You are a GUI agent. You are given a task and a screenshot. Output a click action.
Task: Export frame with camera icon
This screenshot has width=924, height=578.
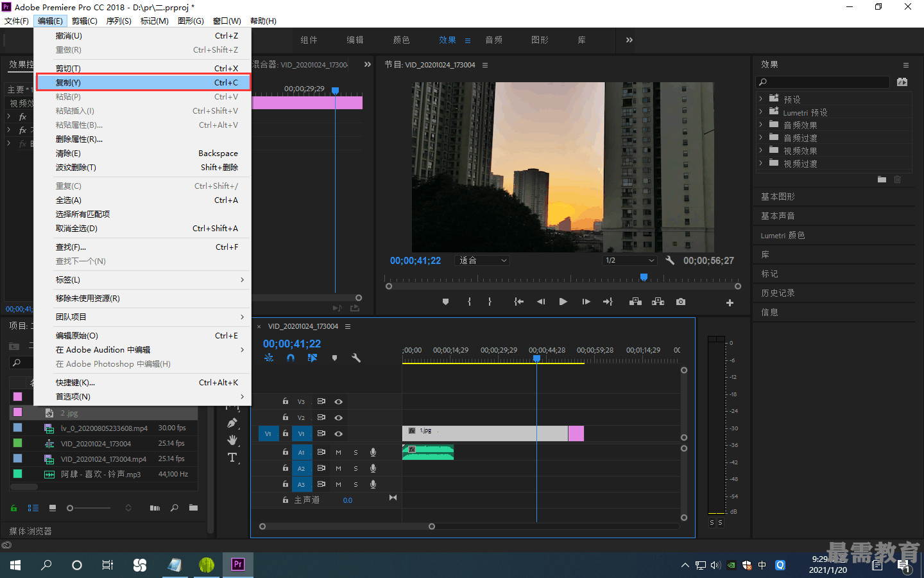point(681,302)
